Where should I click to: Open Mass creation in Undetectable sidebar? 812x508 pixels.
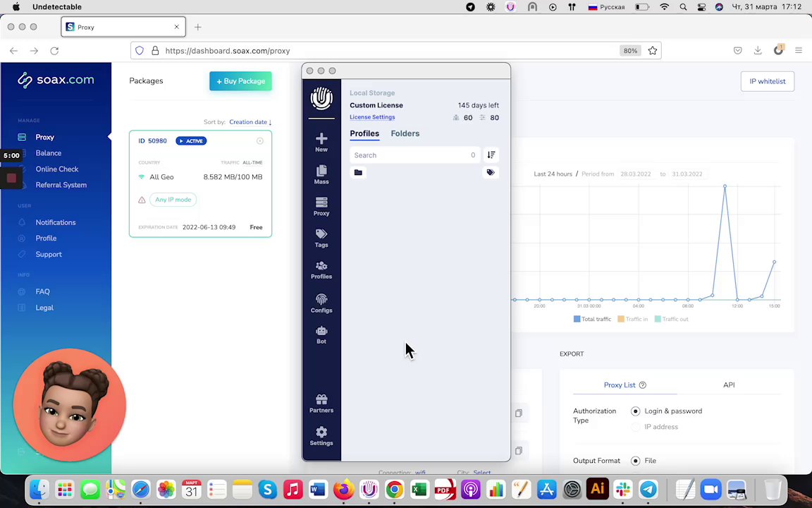(x=321, y=175)
